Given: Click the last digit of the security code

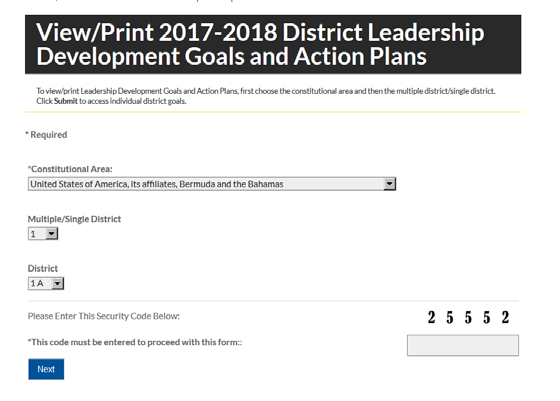Looking at the screenshot, I should [505, 317].
